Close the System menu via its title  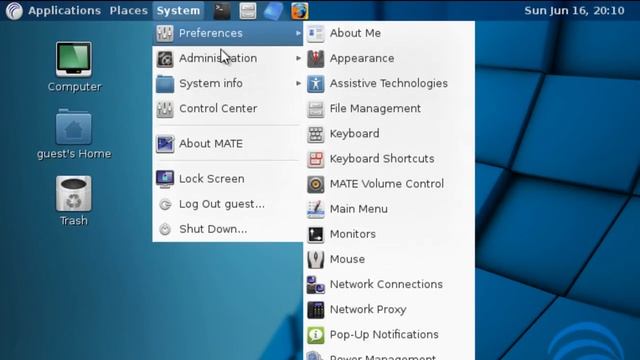(178, 11)
